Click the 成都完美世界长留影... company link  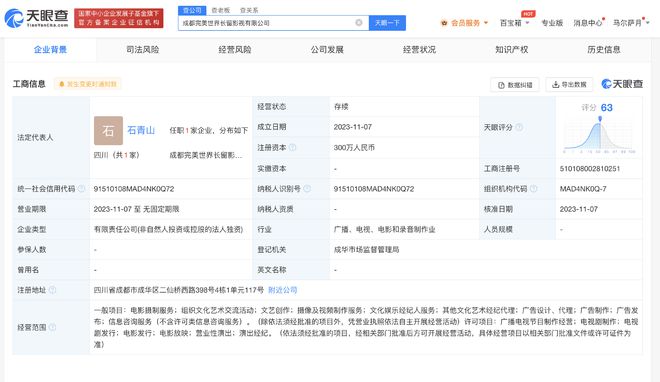pos(206,155)
